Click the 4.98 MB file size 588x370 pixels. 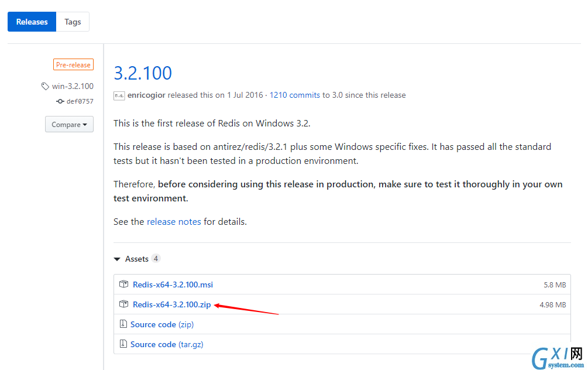(x=553, y=304)
